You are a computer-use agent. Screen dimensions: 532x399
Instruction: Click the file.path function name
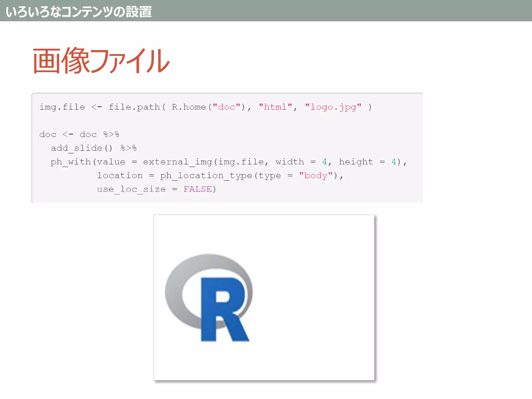tap(134, 107)
